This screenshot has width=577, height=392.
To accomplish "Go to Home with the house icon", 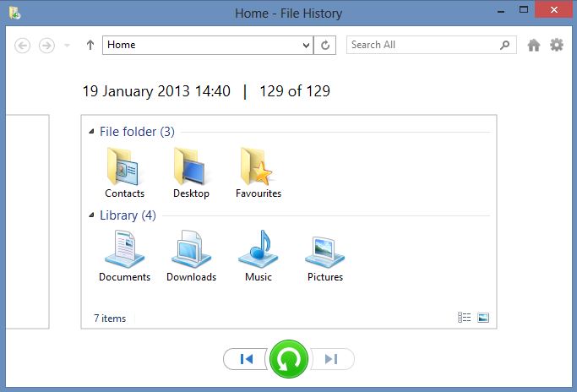I will pos(534,46).
